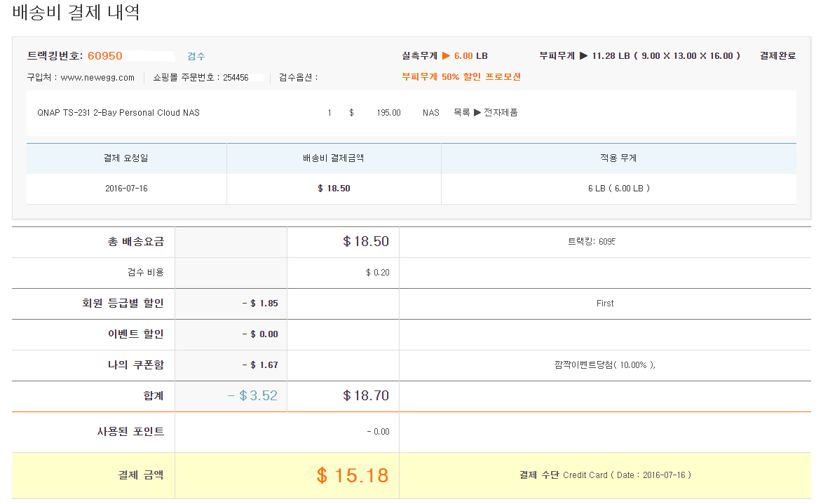Click the 결제 수단 Credit Card text

pyautogui.click(x=605, y=475)
